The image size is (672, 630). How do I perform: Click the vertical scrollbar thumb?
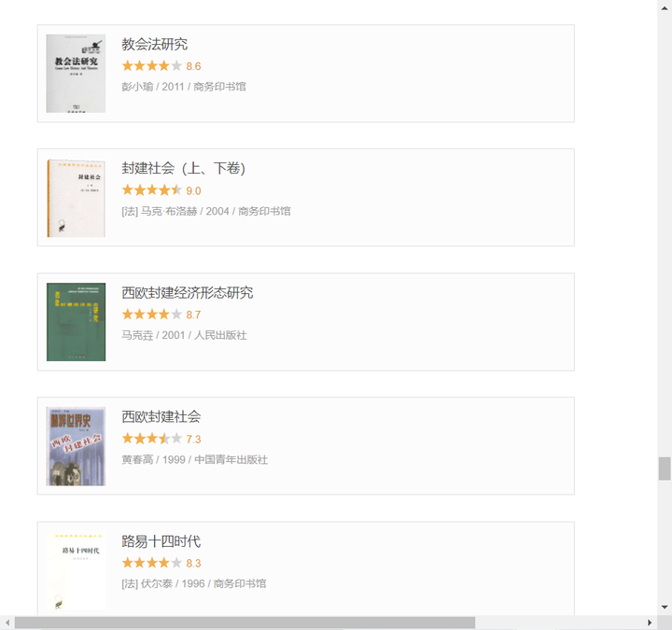click(x=665, y=469)
